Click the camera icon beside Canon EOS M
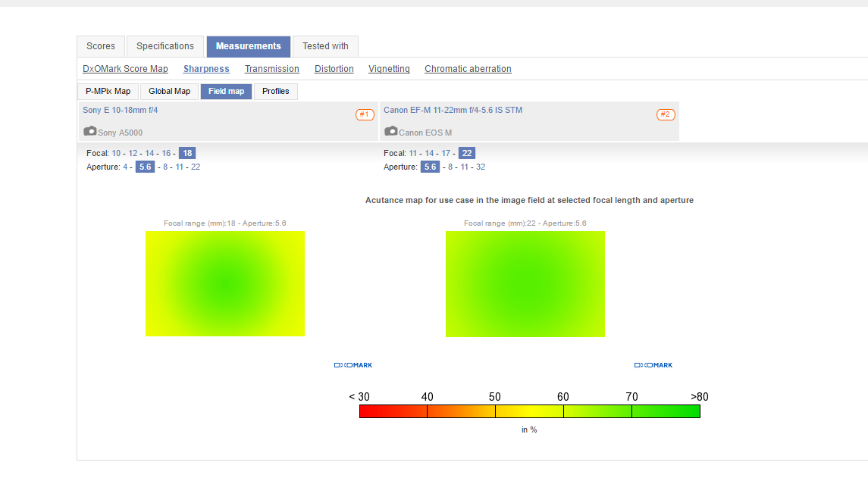 tap(391, 131)
